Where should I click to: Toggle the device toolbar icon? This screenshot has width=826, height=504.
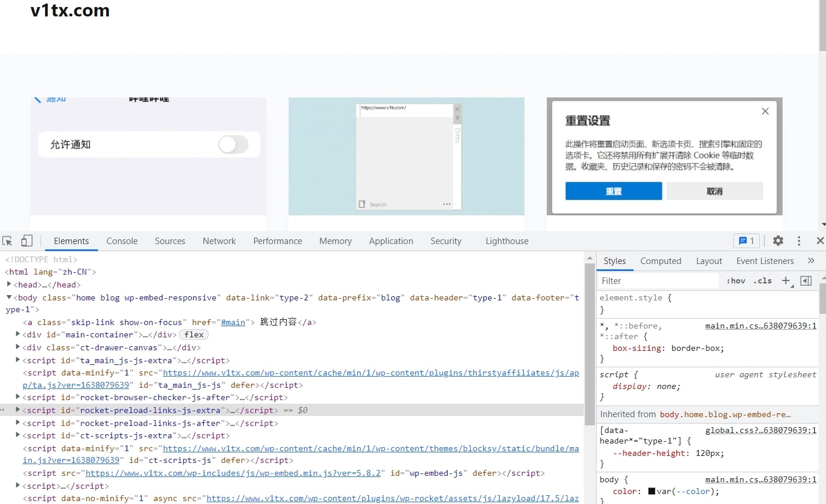click(x=26, y=241)
